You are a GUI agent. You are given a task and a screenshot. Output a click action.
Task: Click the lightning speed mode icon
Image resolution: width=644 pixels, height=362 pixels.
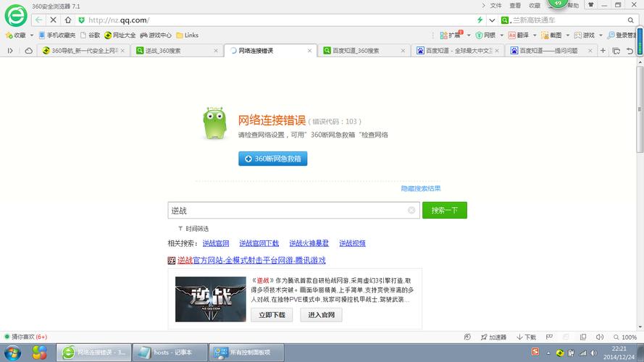click(x=480, y=20)
